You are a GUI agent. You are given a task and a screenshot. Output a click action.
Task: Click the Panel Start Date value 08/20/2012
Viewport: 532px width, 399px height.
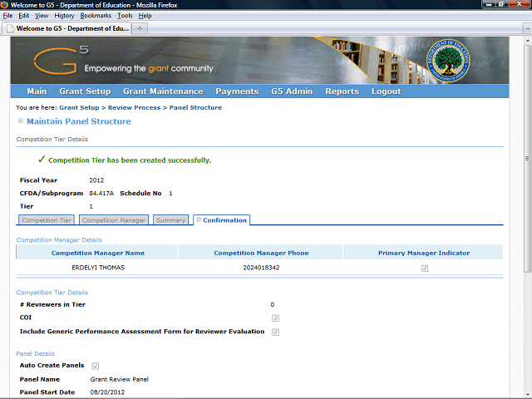[x=107, y=392]
